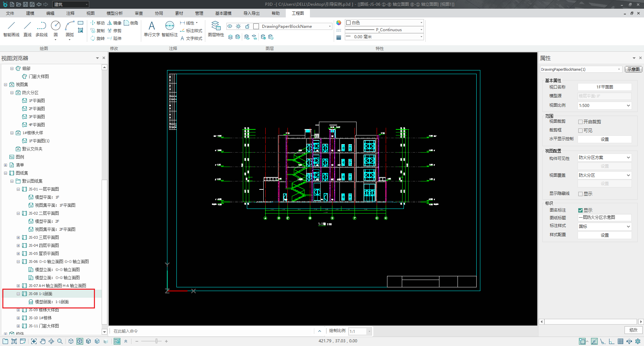Expand the JS-03 三层平面图 tree node

point(18,237)
